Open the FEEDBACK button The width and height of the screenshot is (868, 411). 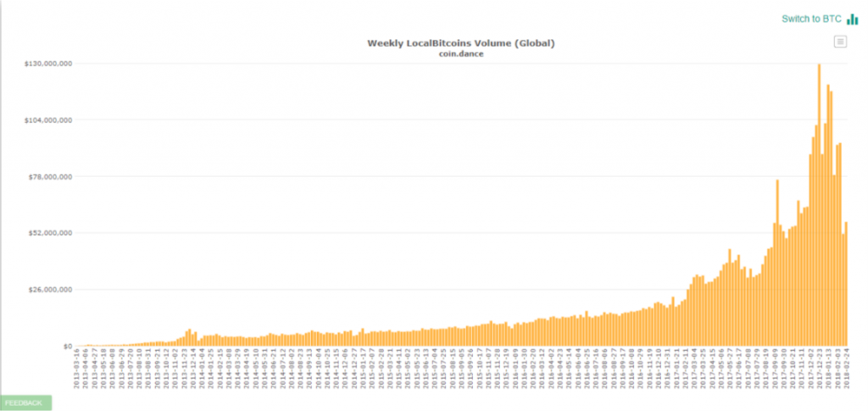coord(25,403)
